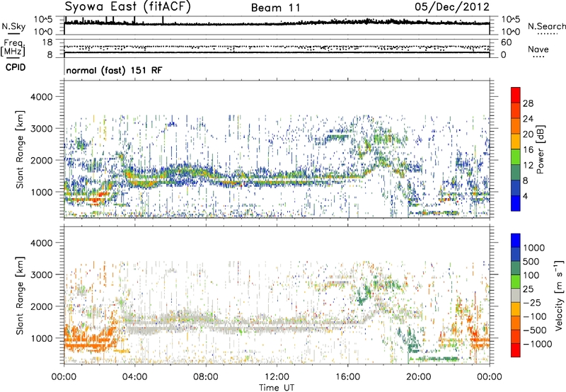
Task: Click the 'N.Search' legend label
Action: [547, 26]
